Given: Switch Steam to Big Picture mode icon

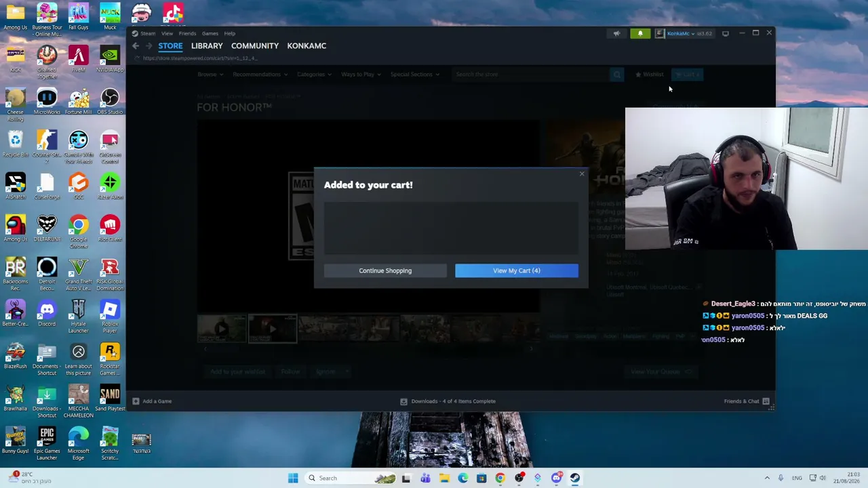Looking at the screenshot, I should pos(725,33).
